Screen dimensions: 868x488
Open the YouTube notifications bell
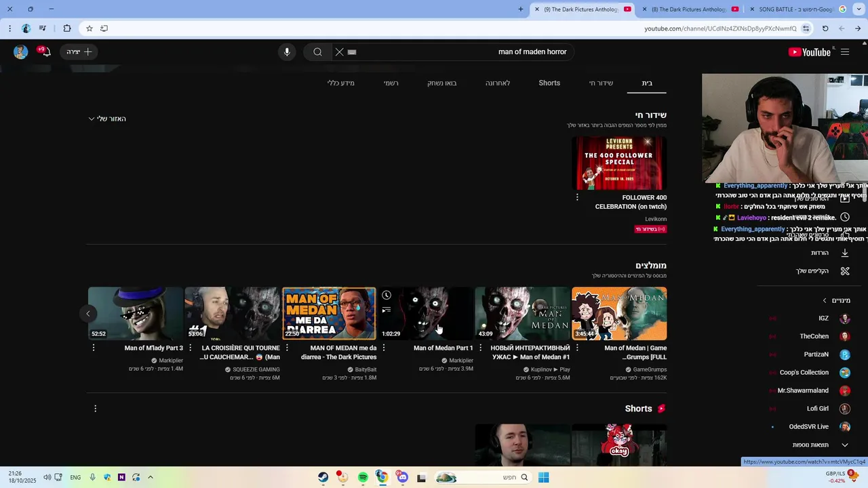point(45,52)
